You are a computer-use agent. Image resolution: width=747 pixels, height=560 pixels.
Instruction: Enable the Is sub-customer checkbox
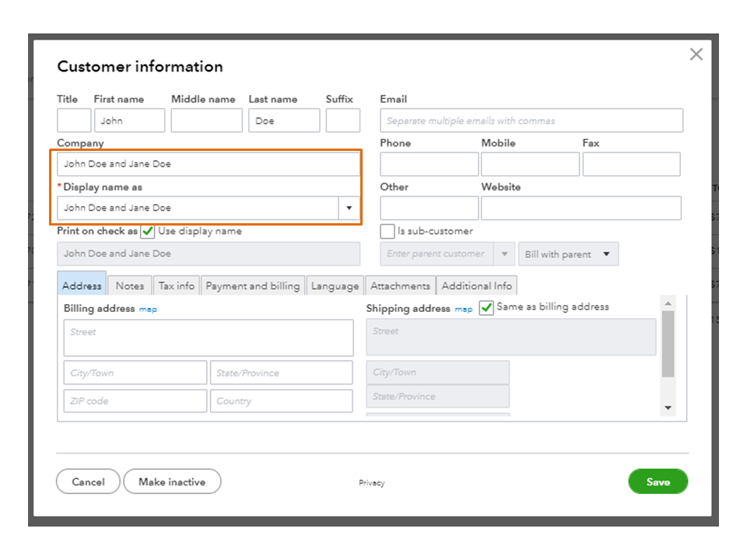387,231
